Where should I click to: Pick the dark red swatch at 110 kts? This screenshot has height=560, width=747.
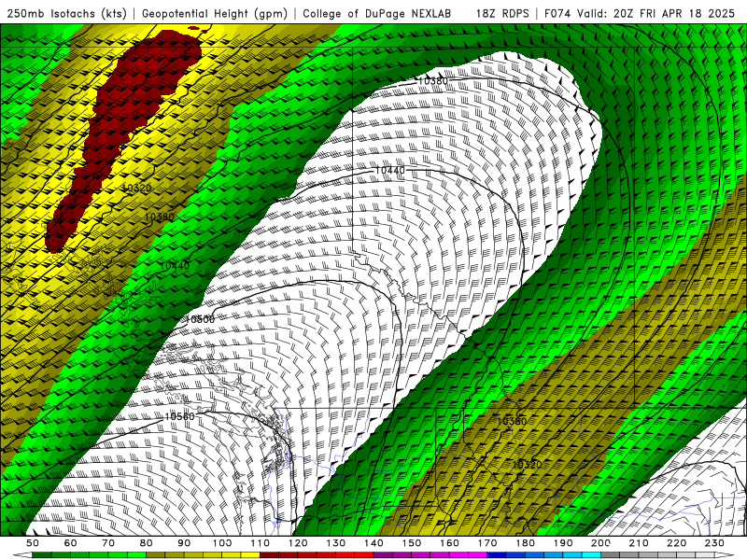(269, 555)
